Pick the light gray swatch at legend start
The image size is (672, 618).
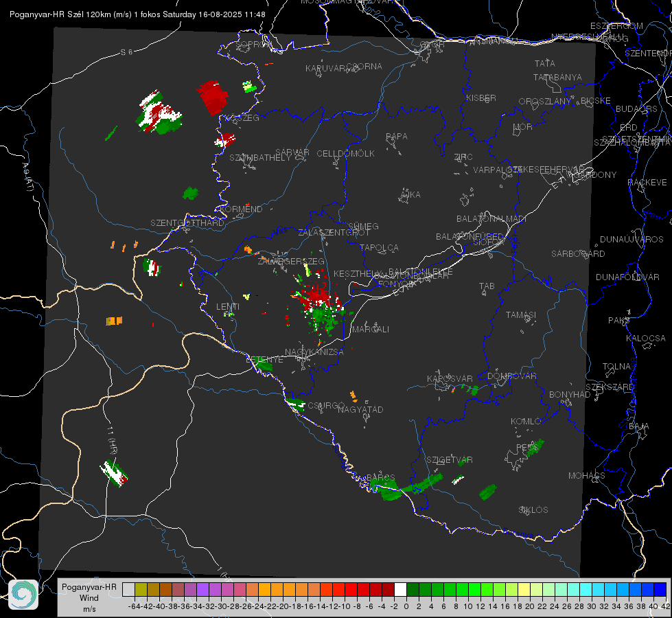point(128,589)
